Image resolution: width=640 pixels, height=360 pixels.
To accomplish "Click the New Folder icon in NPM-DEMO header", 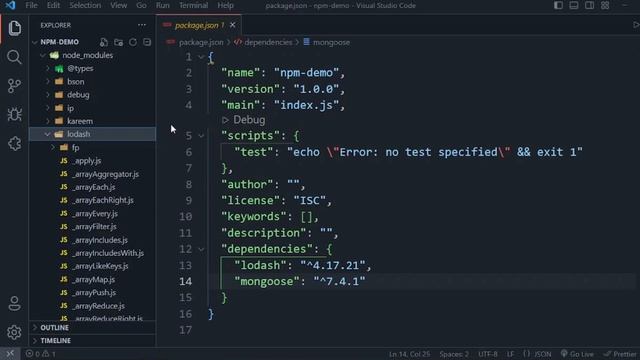I will pos(118,42).
